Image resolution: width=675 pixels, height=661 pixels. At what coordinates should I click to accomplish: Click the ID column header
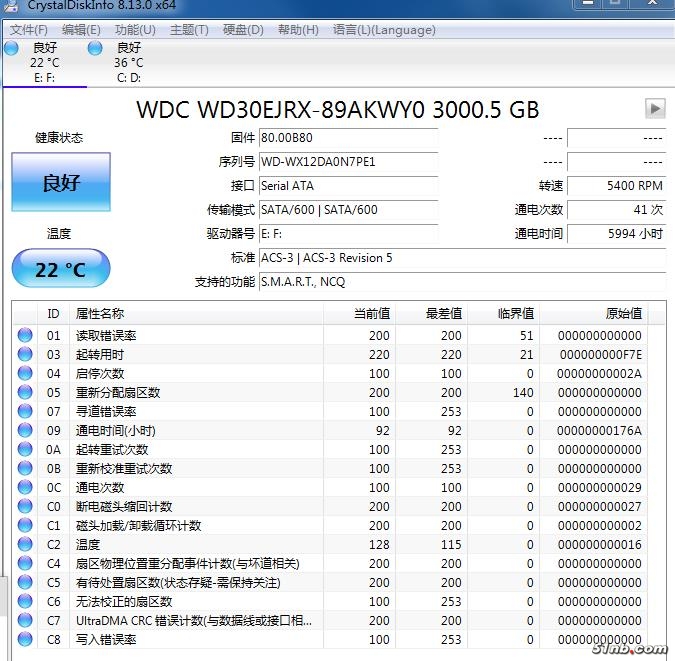point(53,313)
